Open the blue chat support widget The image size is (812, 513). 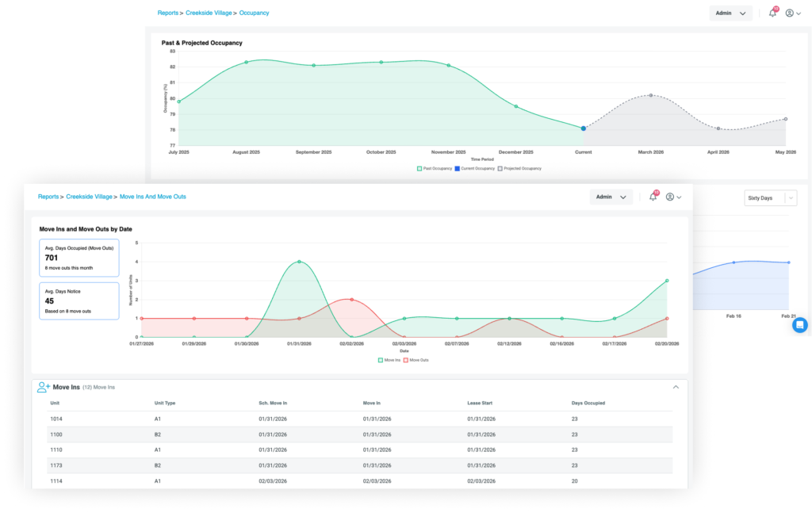[x=799, y=324]
